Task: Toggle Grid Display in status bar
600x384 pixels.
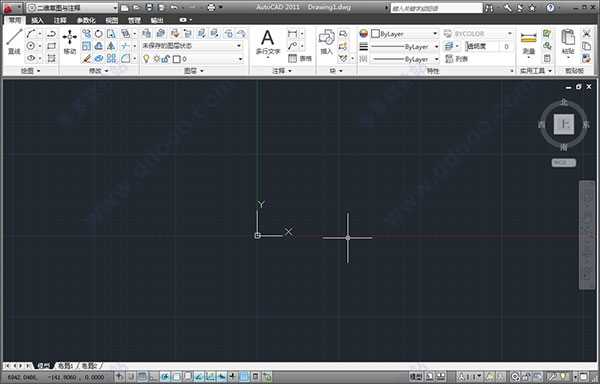Action: pyautogui.click(x=142, y=377)
